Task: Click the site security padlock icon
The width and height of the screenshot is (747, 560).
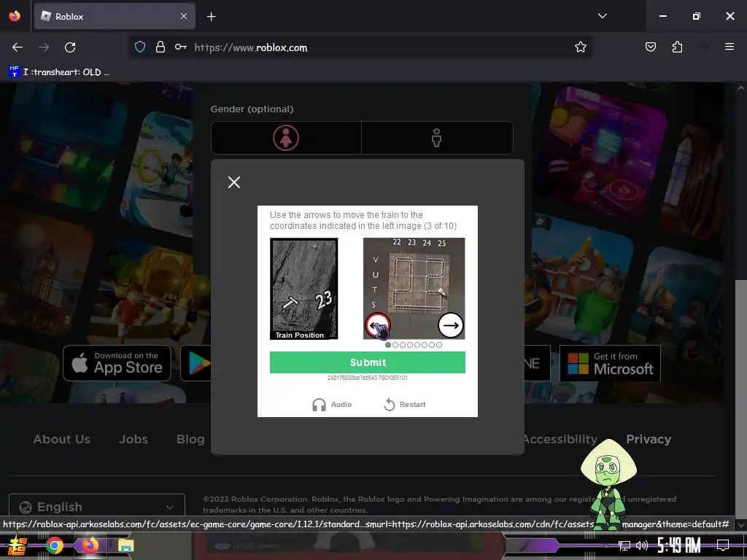Action: click(160, 47)
